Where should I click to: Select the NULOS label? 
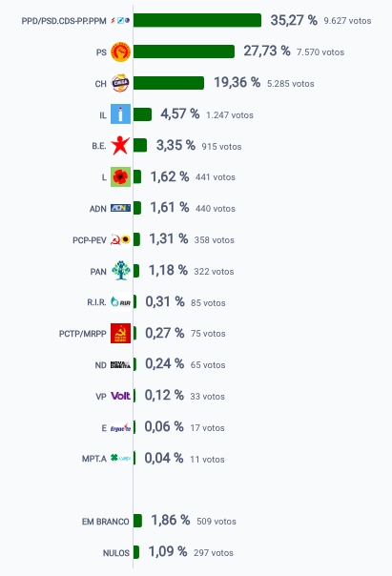click(116, 553)
